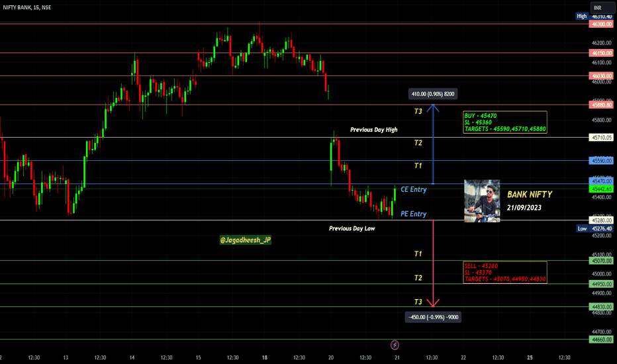
Task: Select the T2 label near the 45710 line
Action: pos(418,142)
